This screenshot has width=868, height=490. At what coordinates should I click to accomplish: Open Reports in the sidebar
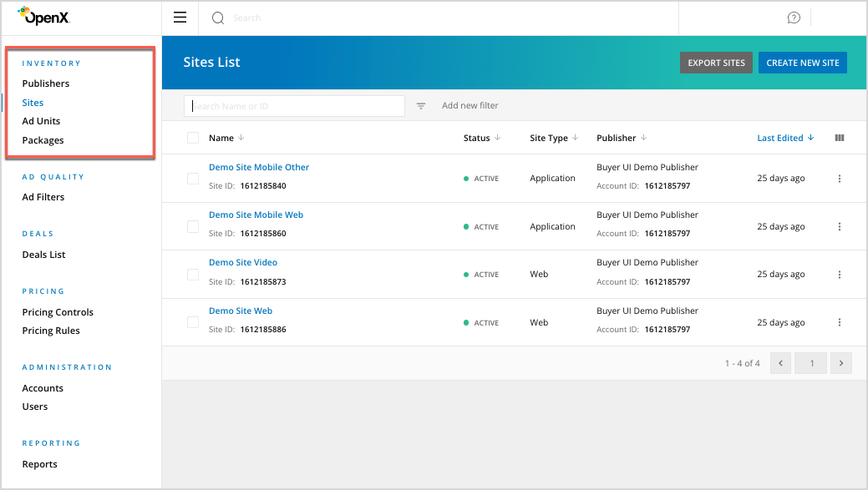(39, 465)
